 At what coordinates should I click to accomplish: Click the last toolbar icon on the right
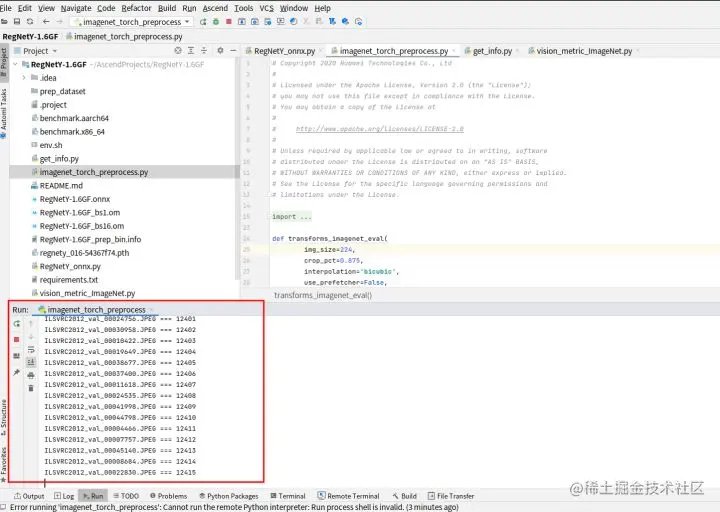(359, 22)
